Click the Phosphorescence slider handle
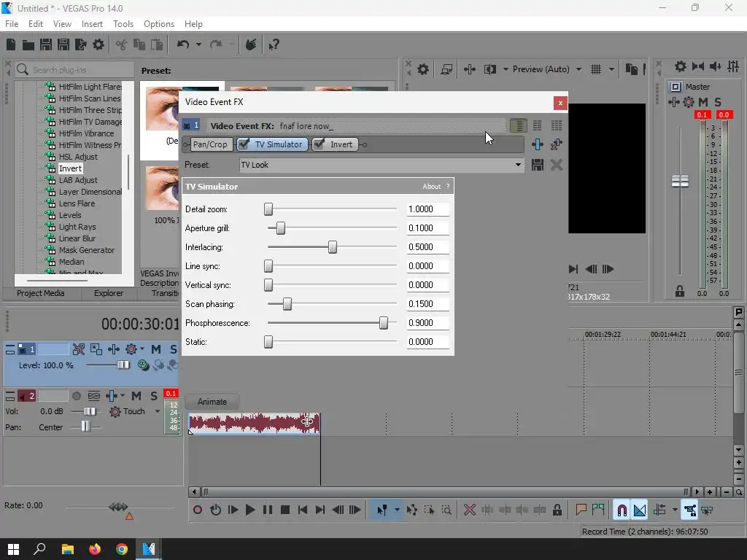The height and width of the screenshot is (560, 747). [x=384, y=323]
